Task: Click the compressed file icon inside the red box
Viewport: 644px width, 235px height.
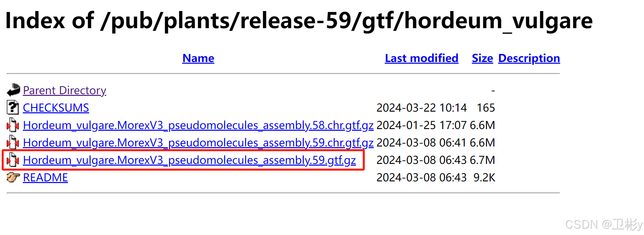Action: tap(12, 160)
